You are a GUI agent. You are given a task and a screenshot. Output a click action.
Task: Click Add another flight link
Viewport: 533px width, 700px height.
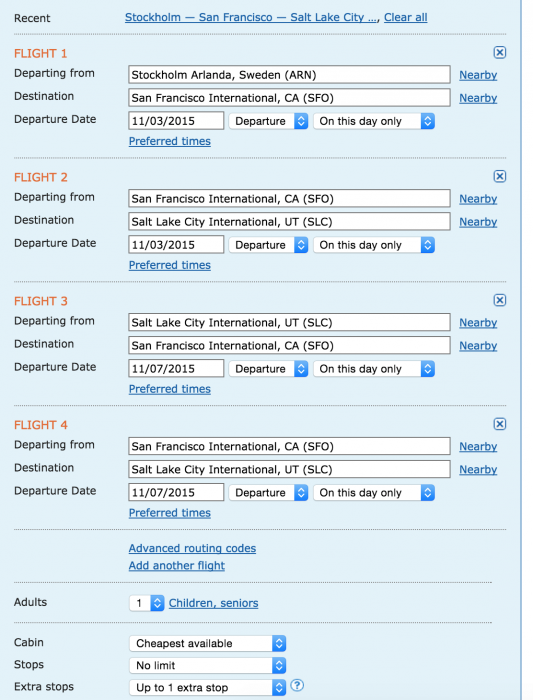pos(177,566)
